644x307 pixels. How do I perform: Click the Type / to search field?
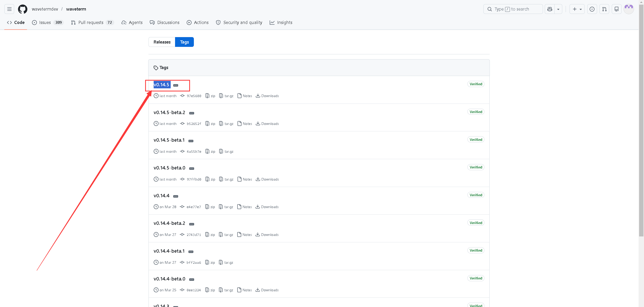tap(513, 9)
